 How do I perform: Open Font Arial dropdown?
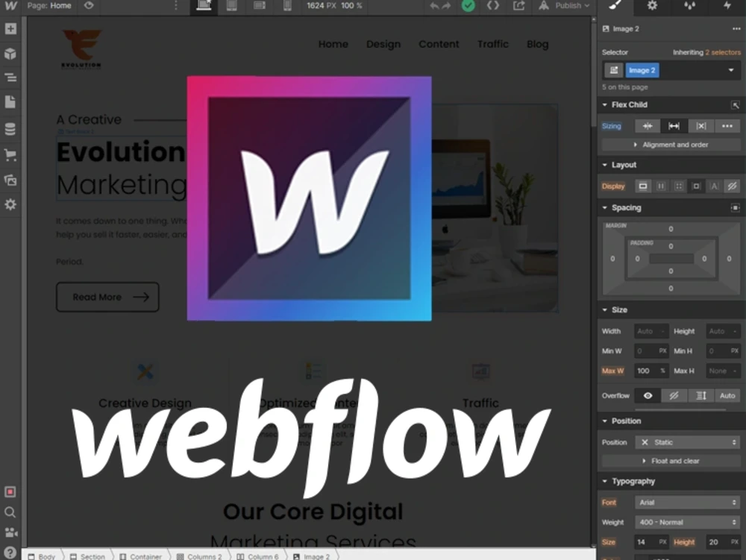coord(688,503)
